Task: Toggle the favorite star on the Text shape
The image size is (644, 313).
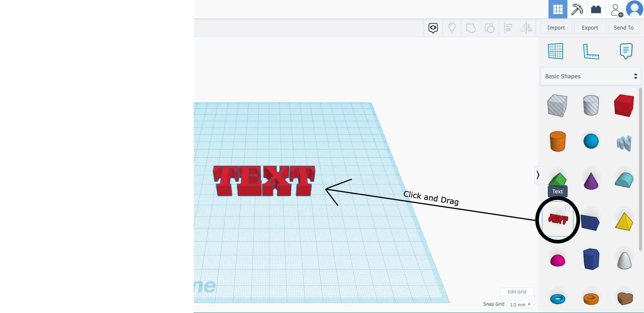Action: coord(567,207)
